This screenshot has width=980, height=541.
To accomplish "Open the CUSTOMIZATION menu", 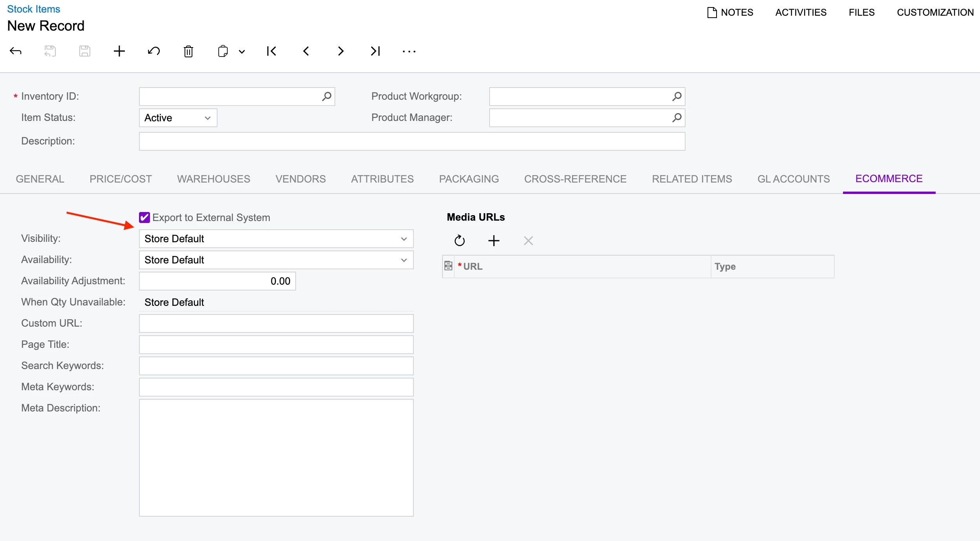I will point(935,12).
